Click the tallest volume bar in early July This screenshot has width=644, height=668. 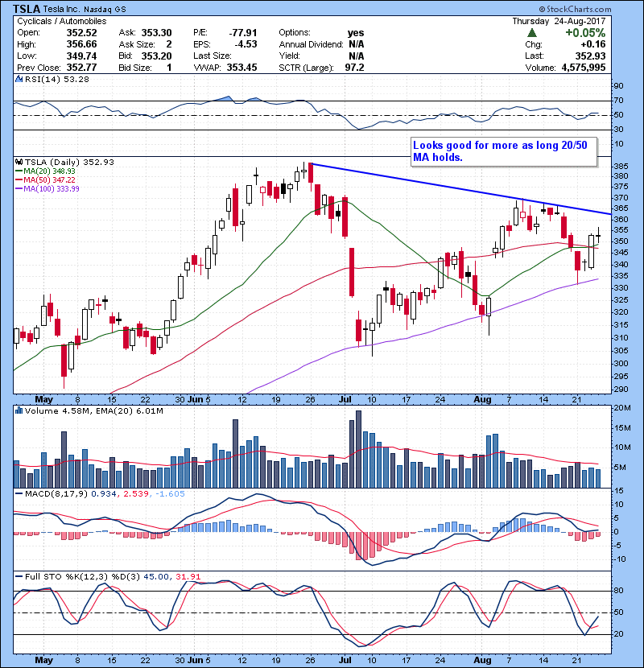358,449
